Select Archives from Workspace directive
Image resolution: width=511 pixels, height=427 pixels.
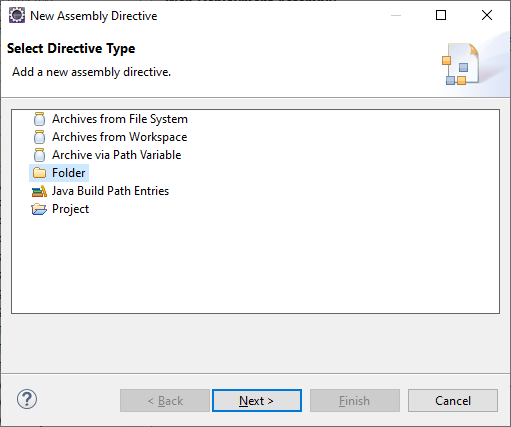(x=119, y=137)
